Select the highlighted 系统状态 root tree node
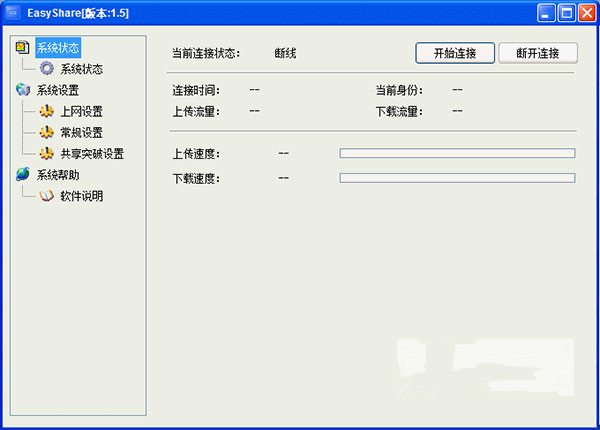The image size is (600, 430). pos(58,47)
